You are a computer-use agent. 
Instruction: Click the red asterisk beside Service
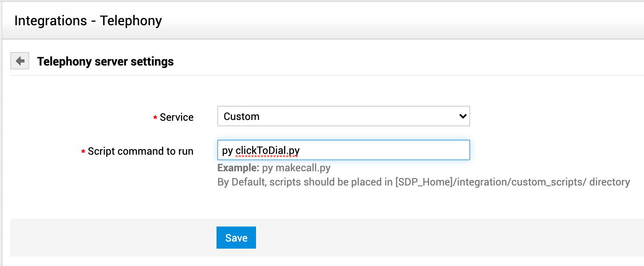tap(155, 118)
